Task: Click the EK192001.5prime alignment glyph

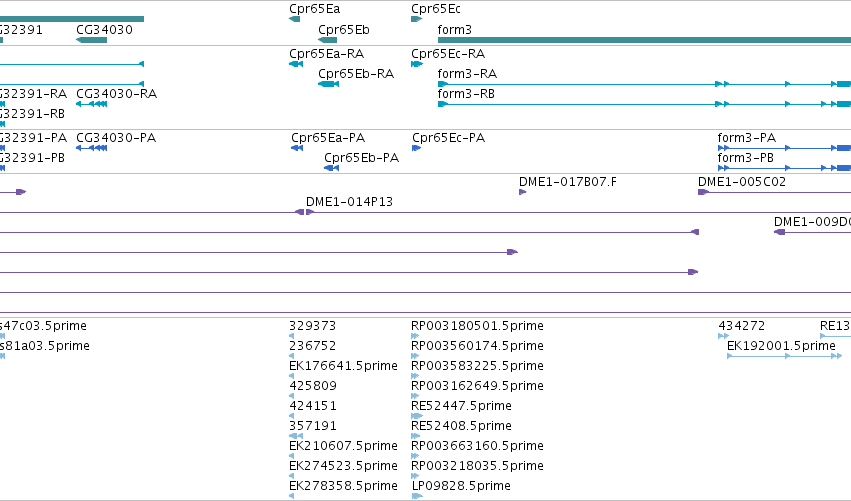Action: (x=785, y=356)
